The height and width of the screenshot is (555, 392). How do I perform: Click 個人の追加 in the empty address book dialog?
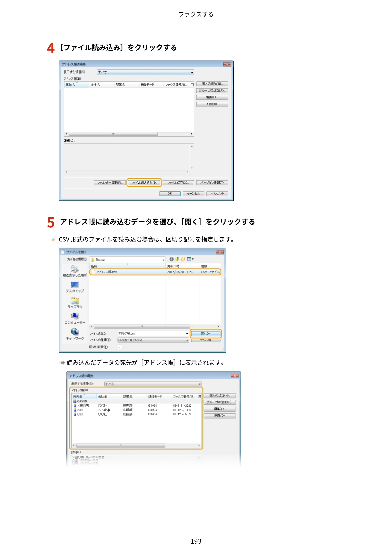pos(212,84)
